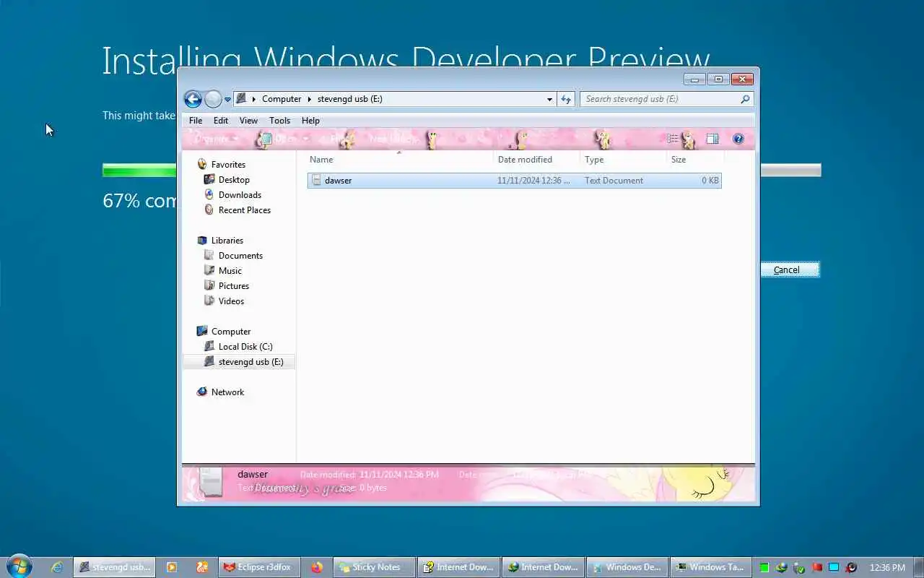Open the address bar previous locations dropdown

point(549,99)
